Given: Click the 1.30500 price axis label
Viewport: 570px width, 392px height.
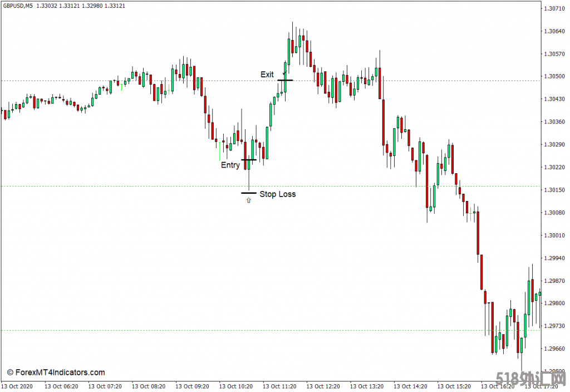Looking at the screenshot, I should tap(554, 76).
